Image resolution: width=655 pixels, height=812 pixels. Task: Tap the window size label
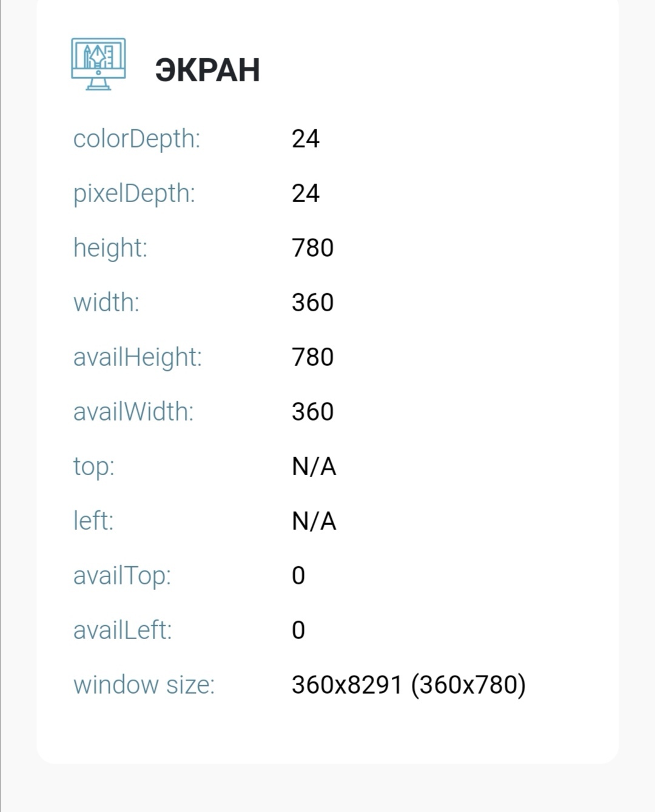[144, 685]
